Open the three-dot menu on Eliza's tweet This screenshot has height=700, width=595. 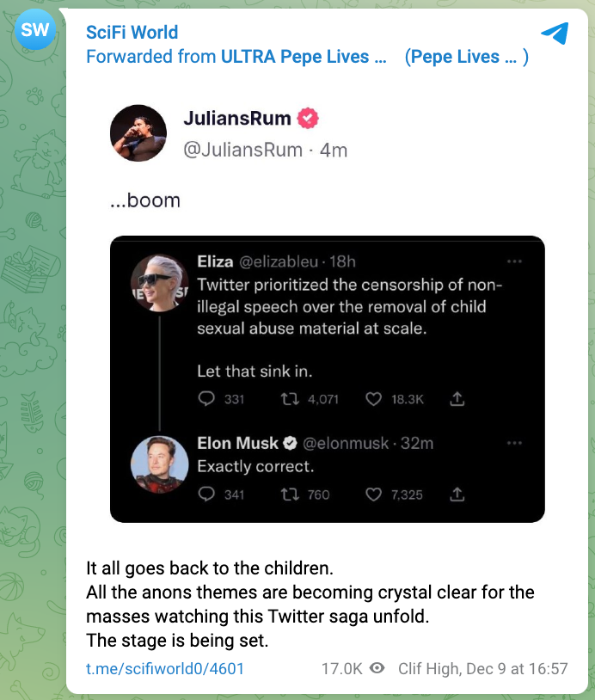click(x=514, y=261)
